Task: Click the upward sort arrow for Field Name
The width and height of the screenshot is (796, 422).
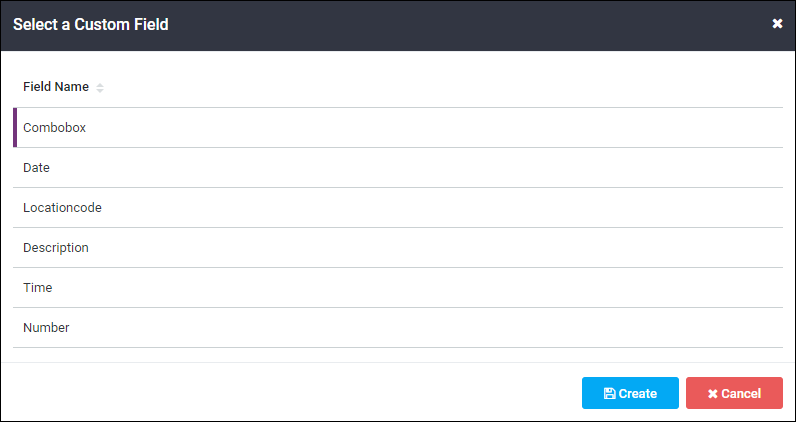Action: (100, 85)
